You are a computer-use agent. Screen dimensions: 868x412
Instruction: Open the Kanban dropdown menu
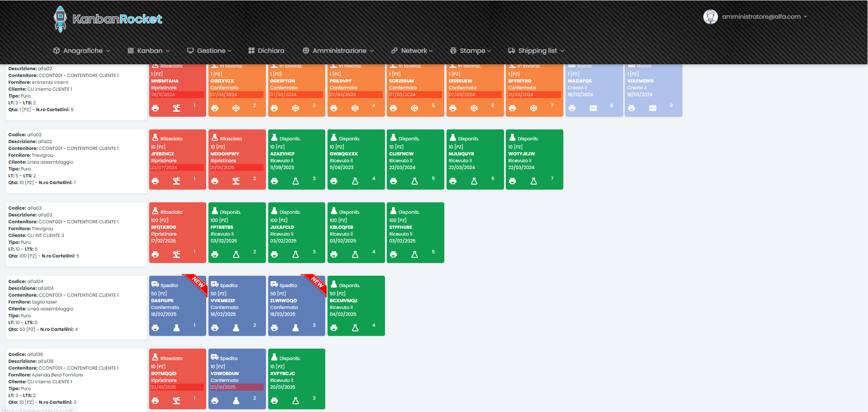[149, 51]
